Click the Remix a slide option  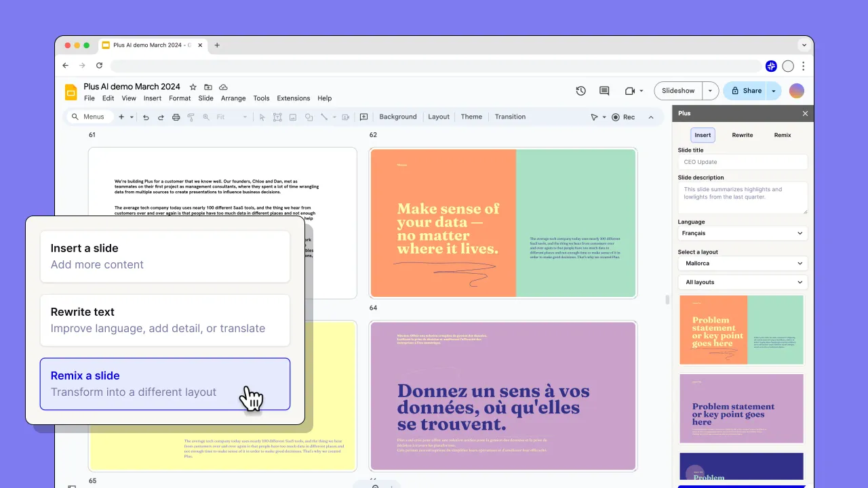165,384
